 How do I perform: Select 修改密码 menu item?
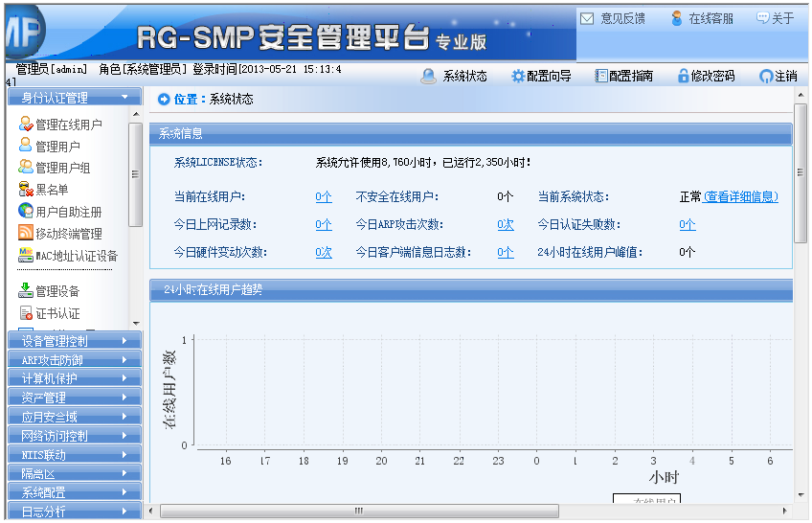click(712, 76)
